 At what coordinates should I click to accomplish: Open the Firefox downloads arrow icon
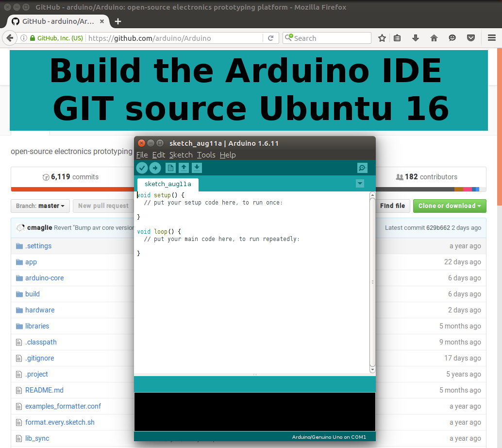tap(416, 38)
